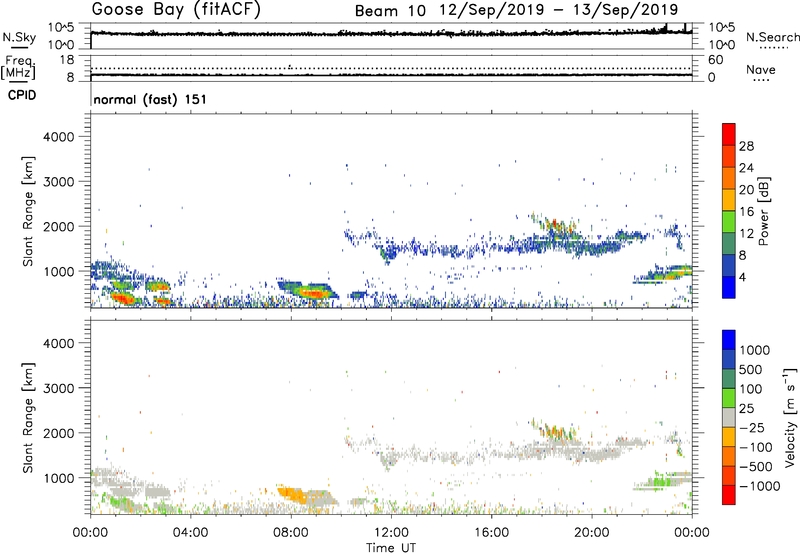Click the Velocity [m s-1] colorbar label

tap(790, 417)
